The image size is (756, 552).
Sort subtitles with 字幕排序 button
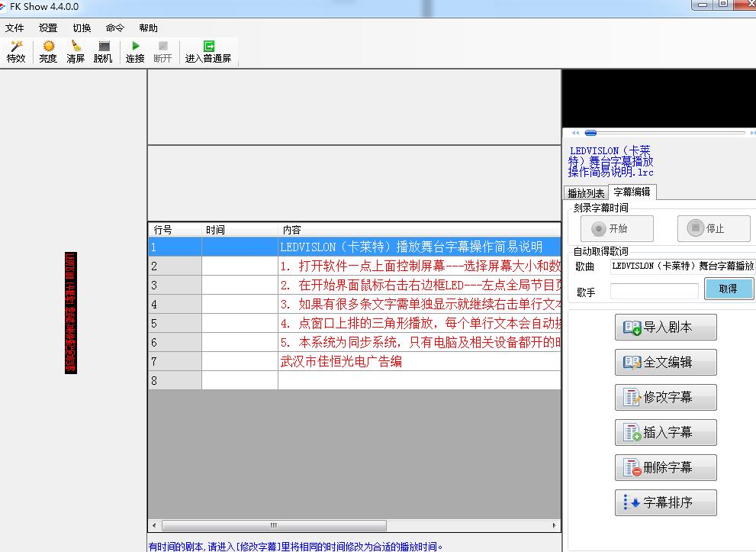click(666, 502)
